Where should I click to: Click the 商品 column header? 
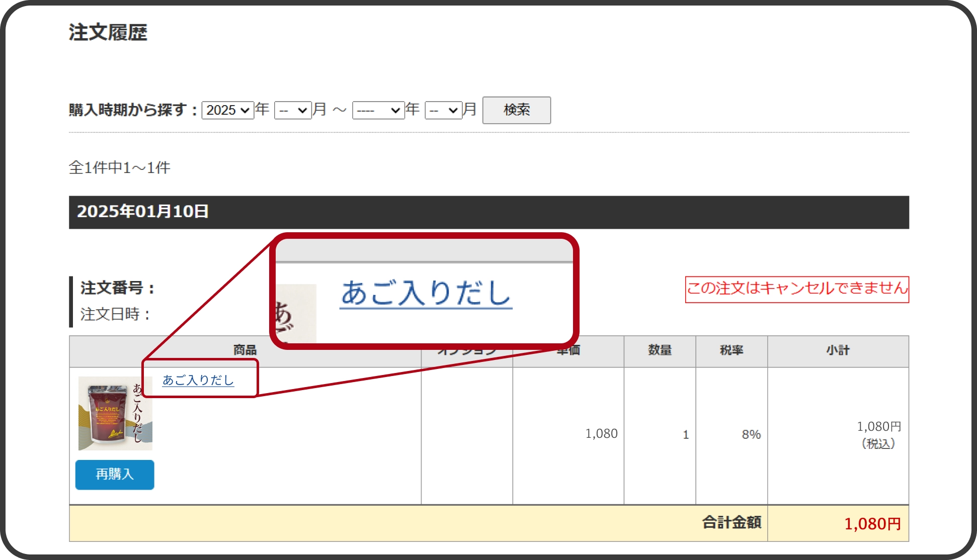tap(245, 350)
